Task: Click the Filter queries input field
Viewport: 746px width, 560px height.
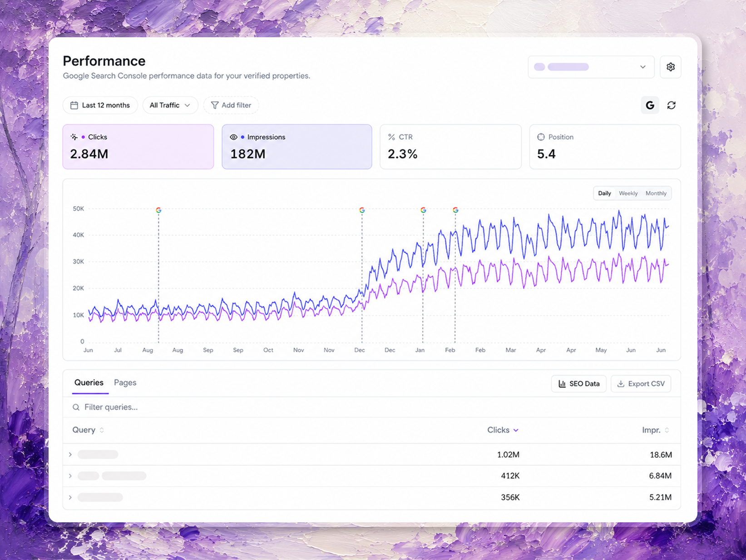Action: (x=371, y=407)
